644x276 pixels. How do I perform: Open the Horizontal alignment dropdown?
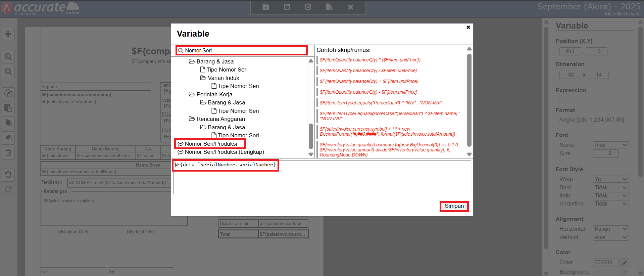tap(610, 229)
